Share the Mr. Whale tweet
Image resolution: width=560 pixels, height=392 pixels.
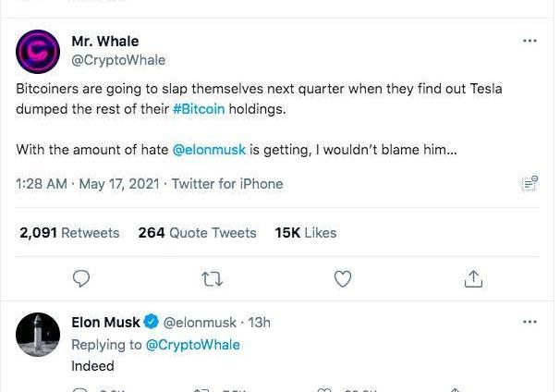click(473, 277)
